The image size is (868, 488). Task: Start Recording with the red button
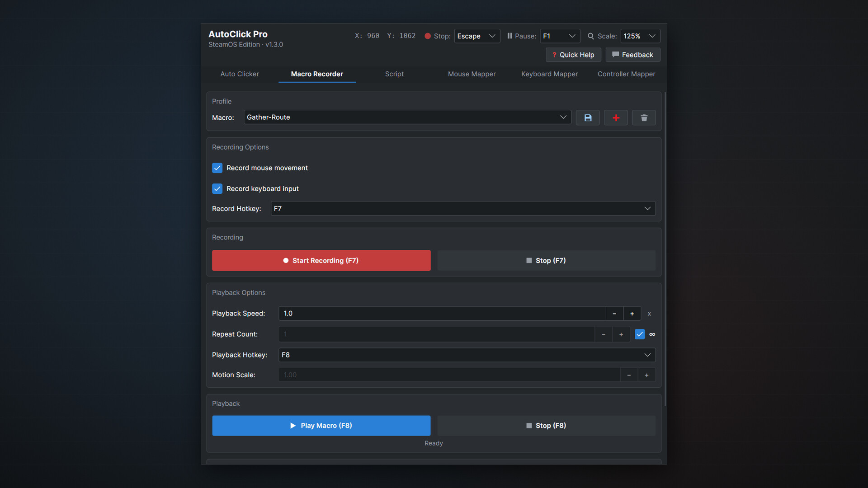pos(321,261)
